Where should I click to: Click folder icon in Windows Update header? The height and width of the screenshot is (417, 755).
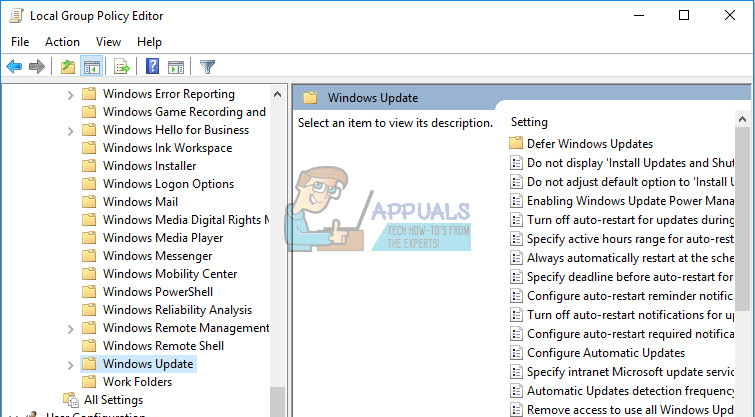[310, 98]
